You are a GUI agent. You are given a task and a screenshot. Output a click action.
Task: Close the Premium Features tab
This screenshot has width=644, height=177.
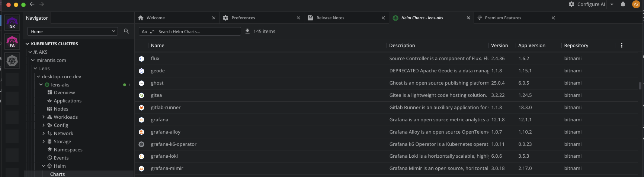tap(553, 18)
